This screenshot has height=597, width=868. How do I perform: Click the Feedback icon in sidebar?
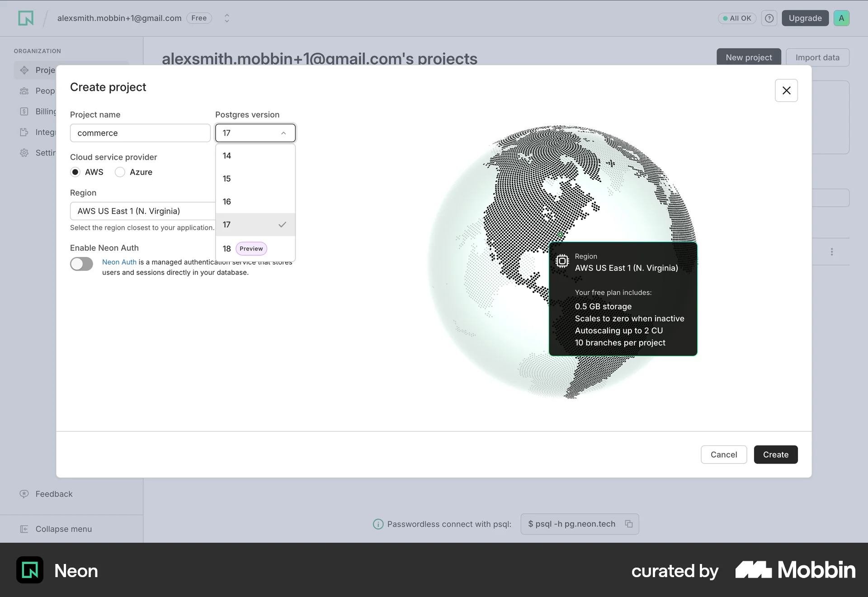[x=24, y=494]
